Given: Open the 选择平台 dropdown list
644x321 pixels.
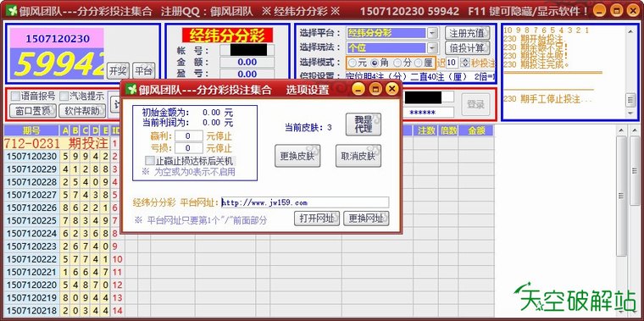Looking at the screenshot, I should [x=432, y=33].
